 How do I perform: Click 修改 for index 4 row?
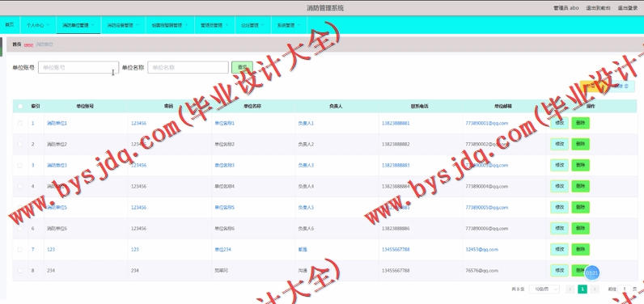(559, 186)
